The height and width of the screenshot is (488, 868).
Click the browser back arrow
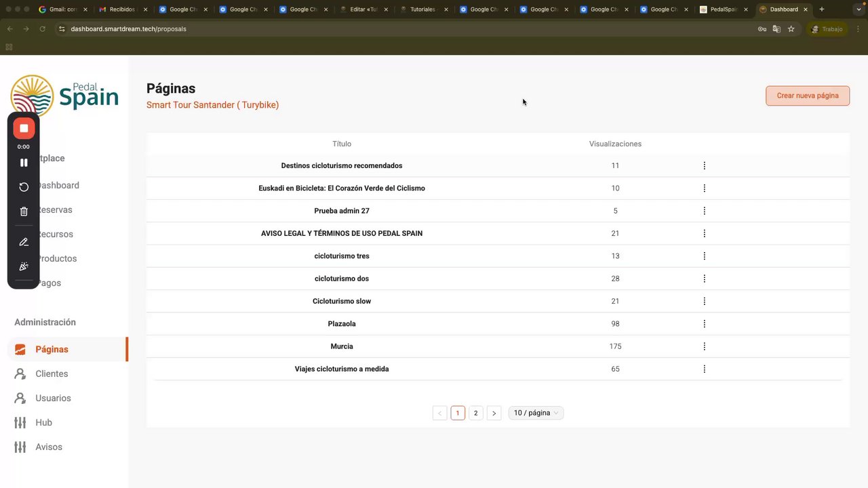coord(10,29)
